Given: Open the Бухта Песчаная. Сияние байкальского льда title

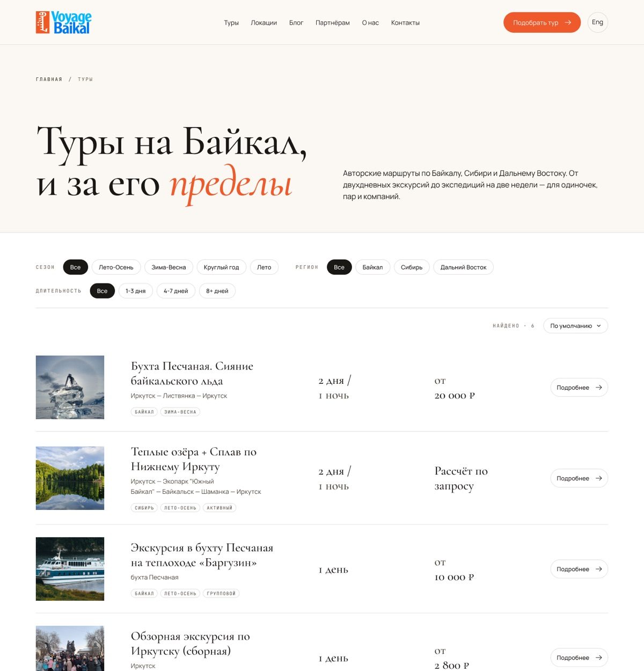Looking at the screenshot, I should click(192, 374).
